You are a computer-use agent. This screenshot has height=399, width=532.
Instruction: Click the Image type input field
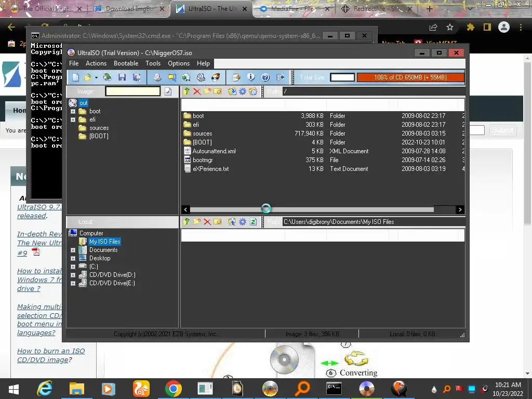[132, 91]
